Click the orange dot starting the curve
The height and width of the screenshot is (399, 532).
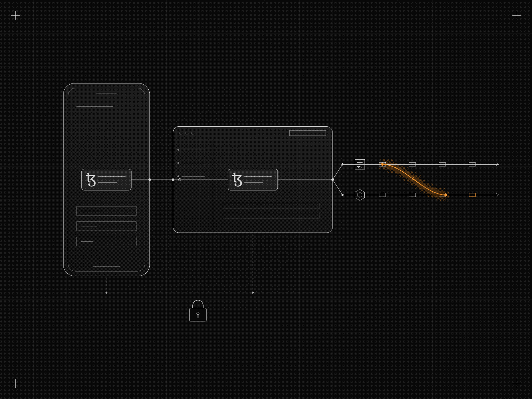382,164
